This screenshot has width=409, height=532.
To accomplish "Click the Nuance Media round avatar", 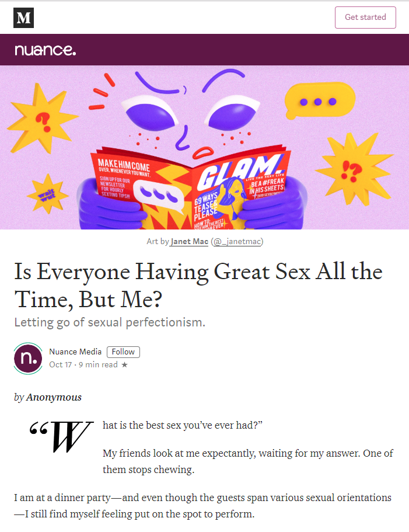I will click(28, 358).
